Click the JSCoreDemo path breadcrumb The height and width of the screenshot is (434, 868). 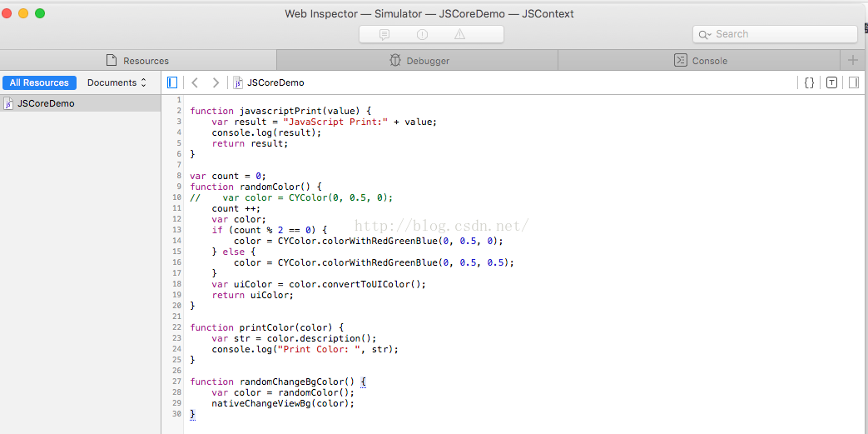tap(275, 82)
